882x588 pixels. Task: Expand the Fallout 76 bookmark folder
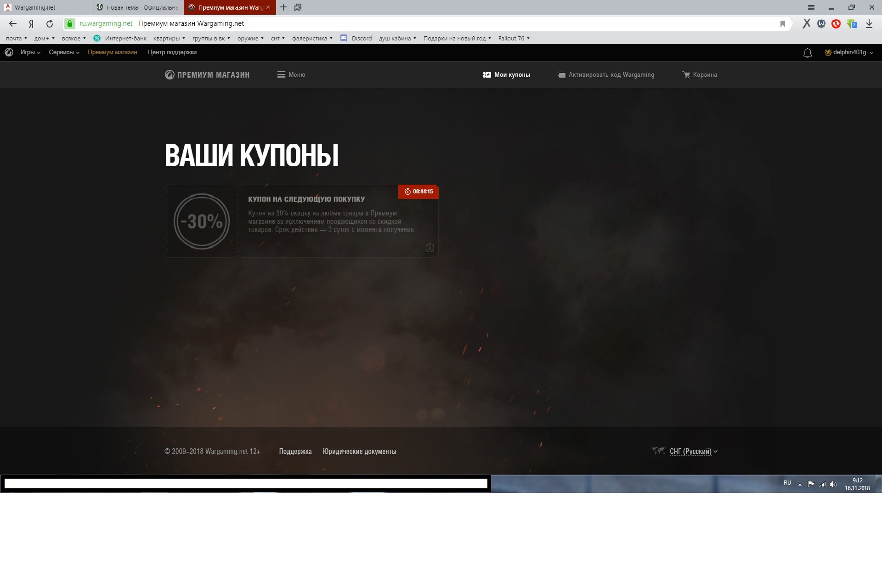click(514, 38)
